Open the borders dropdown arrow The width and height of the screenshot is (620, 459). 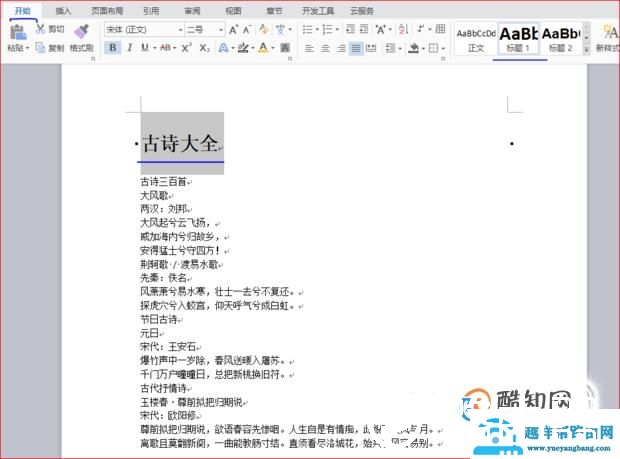(443, 49)
